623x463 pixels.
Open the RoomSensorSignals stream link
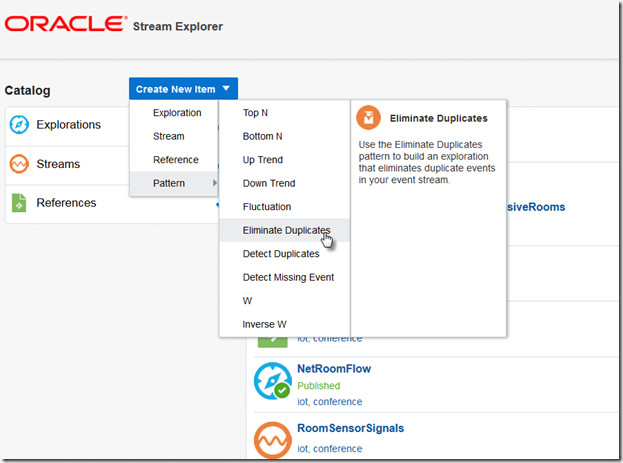[350, 428]
